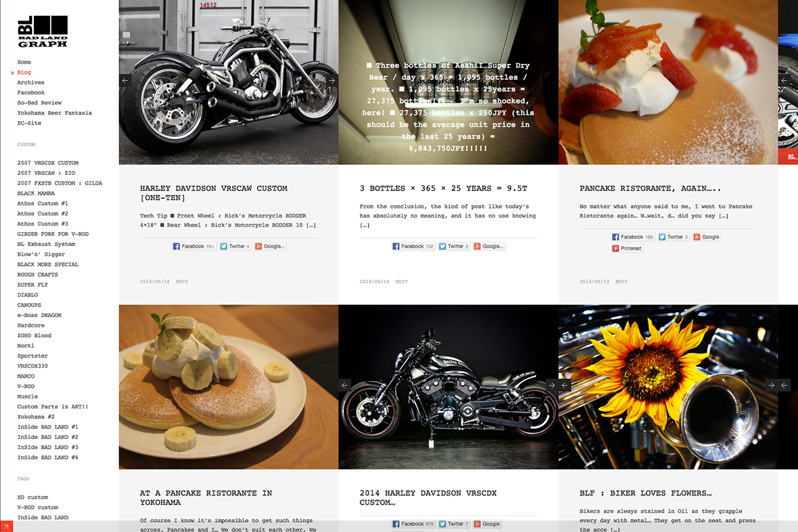Open BLACK MAMBA custom entry
Screen dimensions: 798x532
pos(37,193)
